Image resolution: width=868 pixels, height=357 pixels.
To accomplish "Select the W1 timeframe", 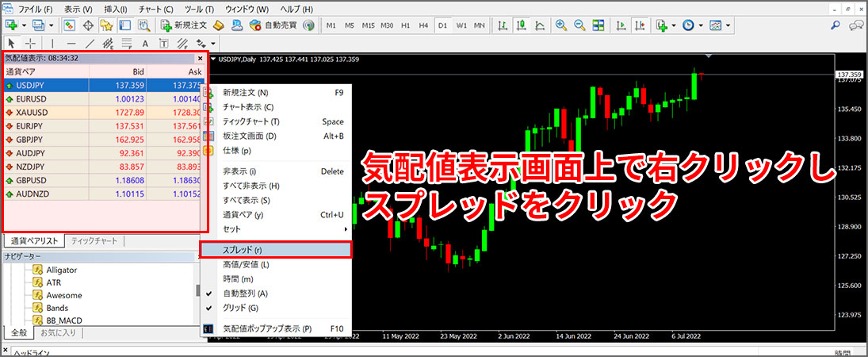I will (x=461, y=25).
